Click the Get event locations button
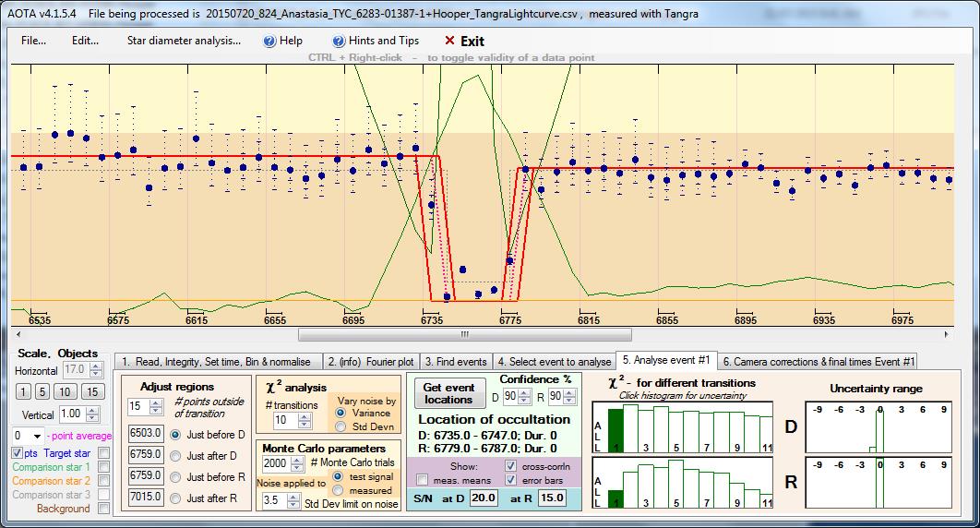This screenshot has width=980, height=528. [448, 393]
